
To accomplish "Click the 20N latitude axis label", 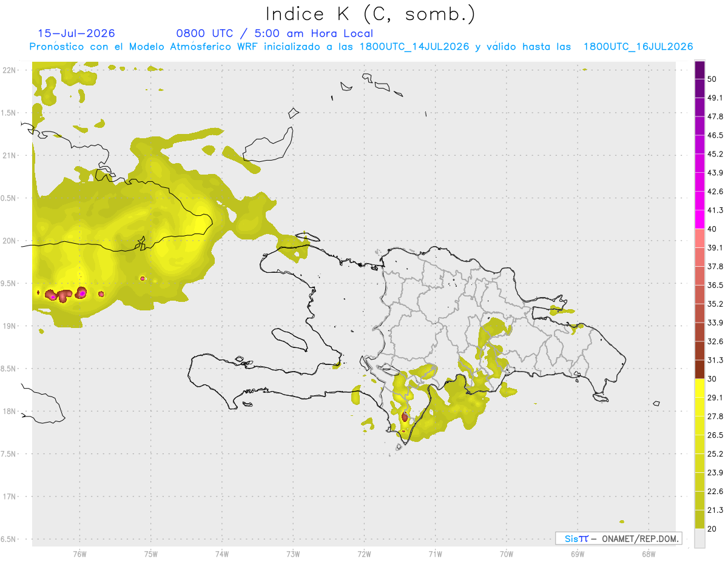I will (9, 241).
